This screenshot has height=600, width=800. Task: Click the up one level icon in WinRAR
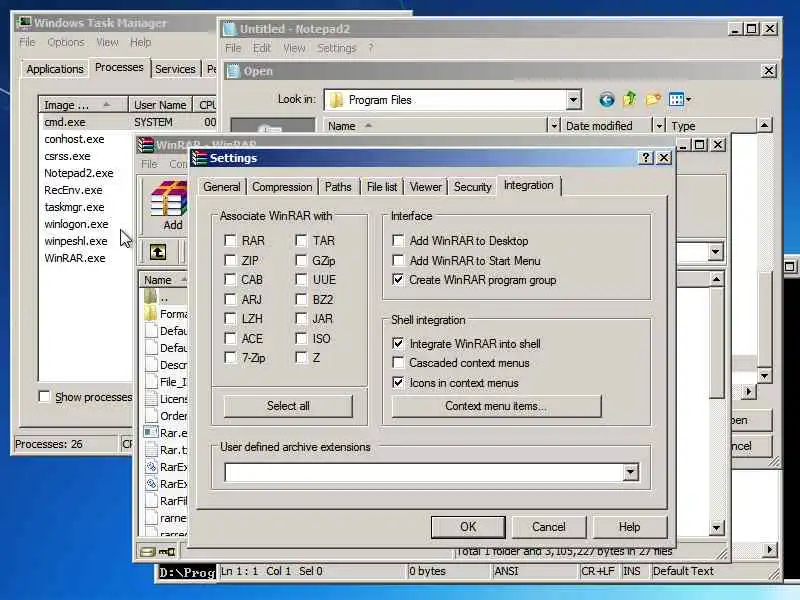click(x=158, y=252)
